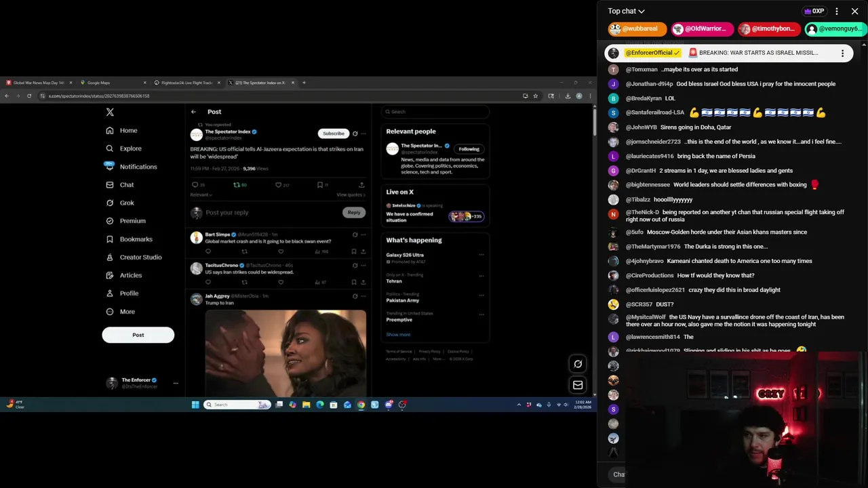This screenshot has height=488, width=868.
Task: Open Tehran trending topic
Action: pos(394,281)
